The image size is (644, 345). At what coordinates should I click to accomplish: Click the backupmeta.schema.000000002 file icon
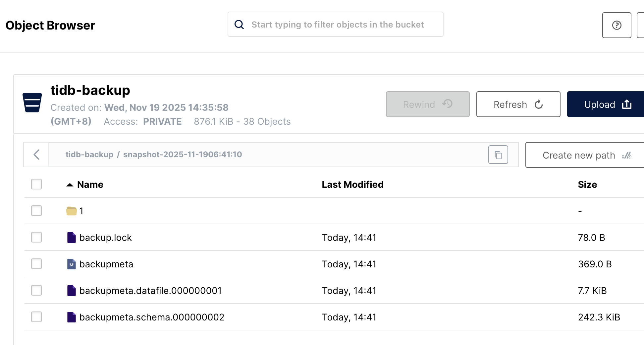71,317
